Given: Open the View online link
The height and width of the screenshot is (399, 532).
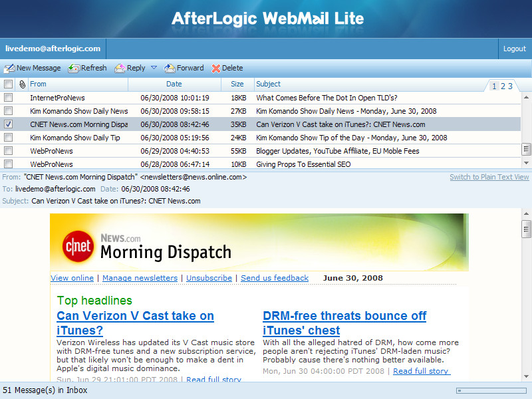Looking at the screenshot, I should [x=72, y=278].
